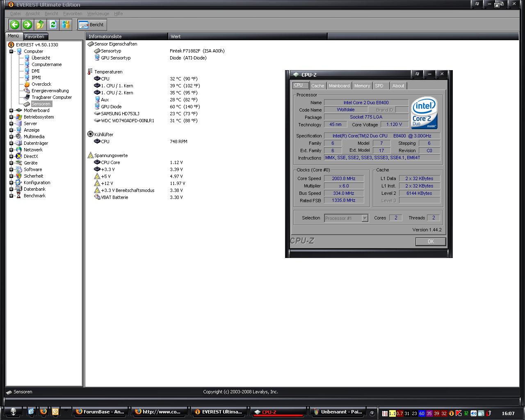Expand the Datenträger tree node
Viewport: 525px width, 420px height.
[11, 143]
